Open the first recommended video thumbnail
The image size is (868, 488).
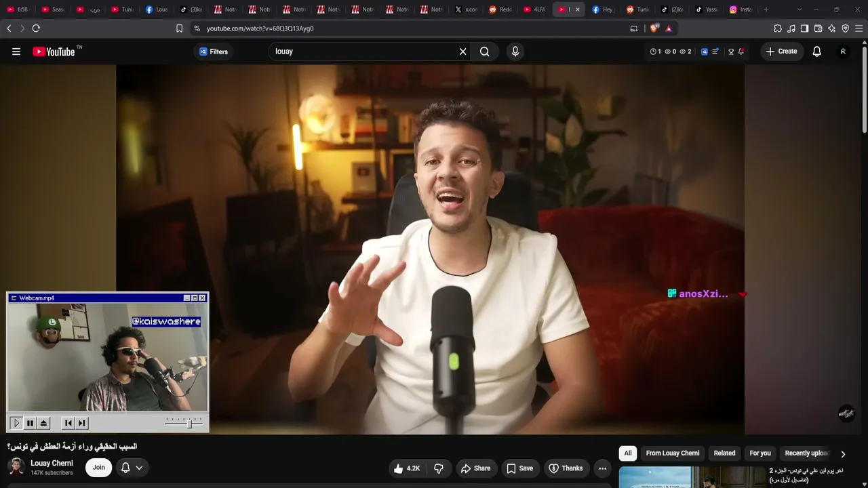pos(692,477)
